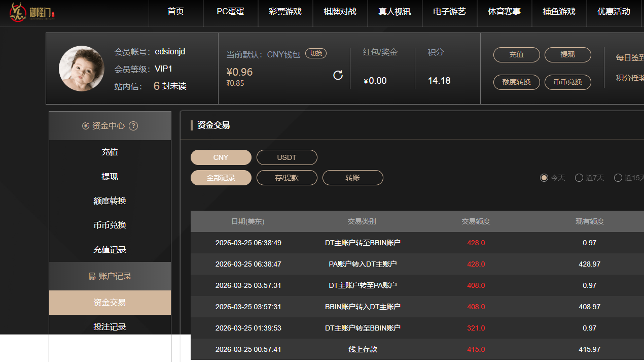Click the 币币兑换 pill button

[x=567, y=82]
